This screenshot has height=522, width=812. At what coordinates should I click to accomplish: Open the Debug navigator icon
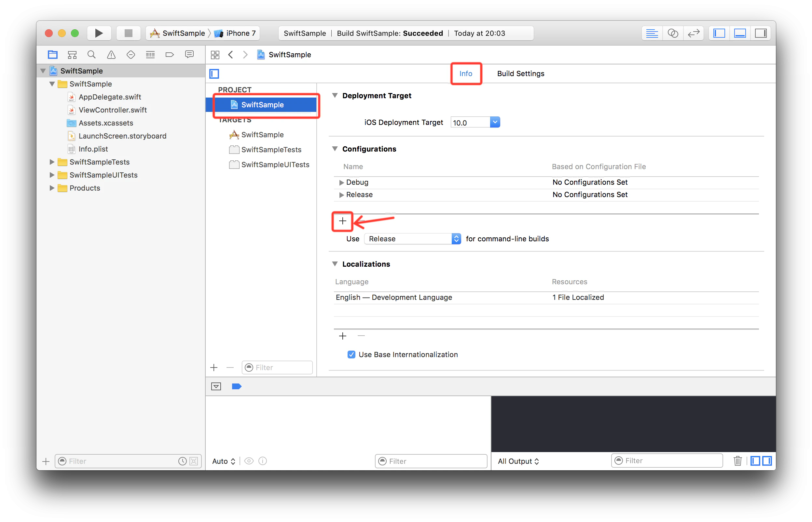point(150,55)
